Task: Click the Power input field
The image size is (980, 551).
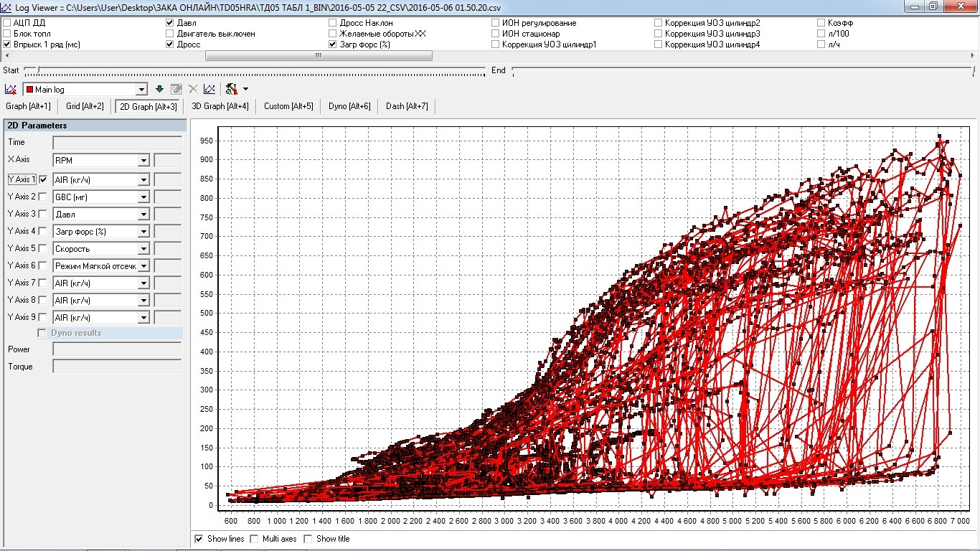Action: click(118, 349)
